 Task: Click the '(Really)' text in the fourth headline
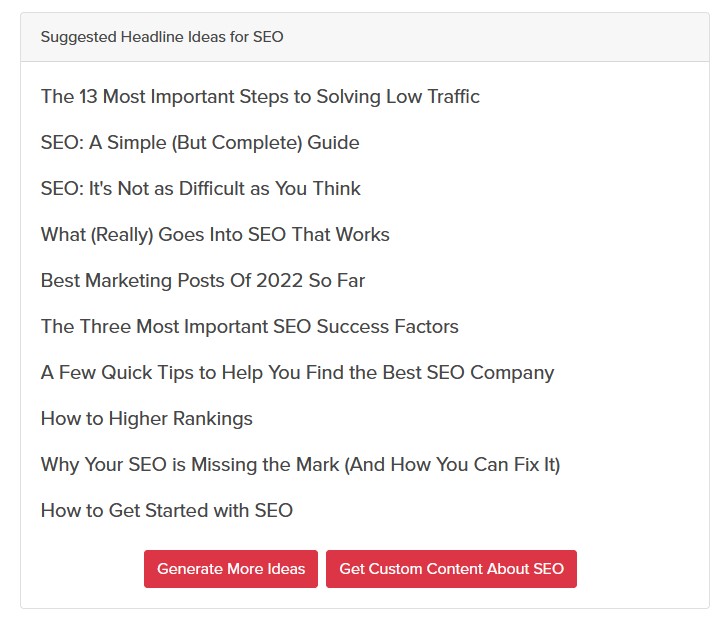point(122,235)
